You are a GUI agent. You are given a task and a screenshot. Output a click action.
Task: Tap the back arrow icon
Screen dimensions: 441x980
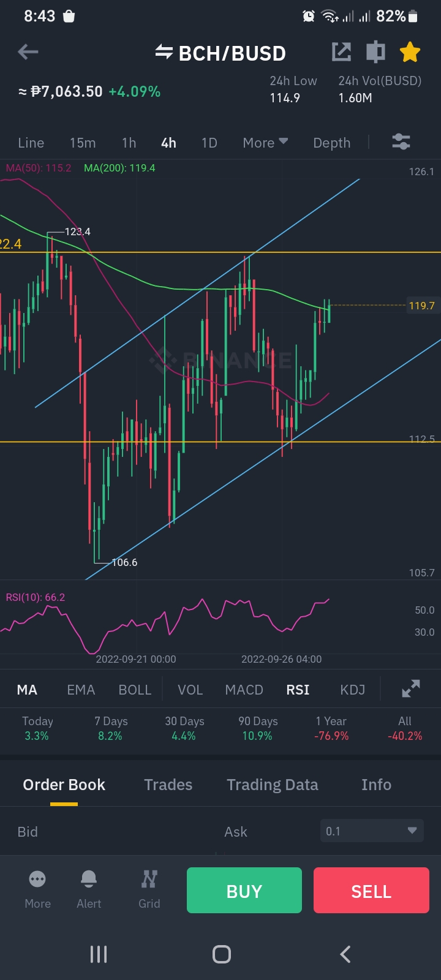[28, 53]
